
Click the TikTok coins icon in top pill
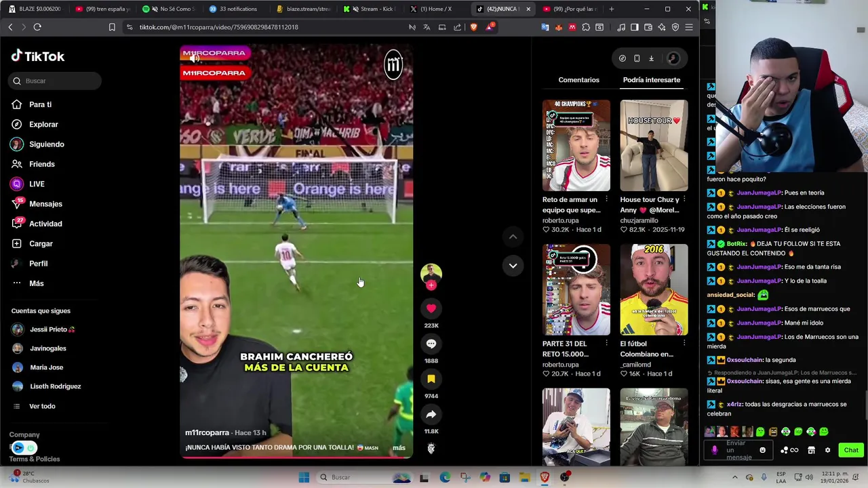(622, 58)
